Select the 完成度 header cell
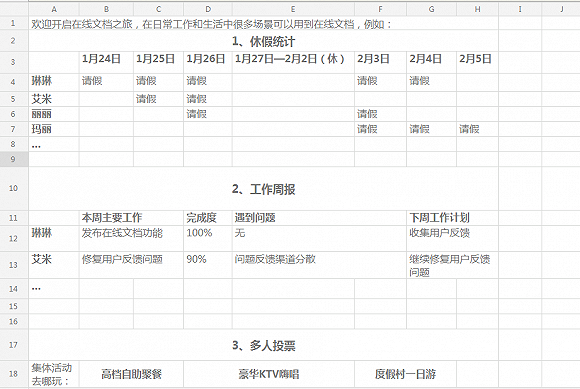The image size is (580, 389). [x=208, y=218]
